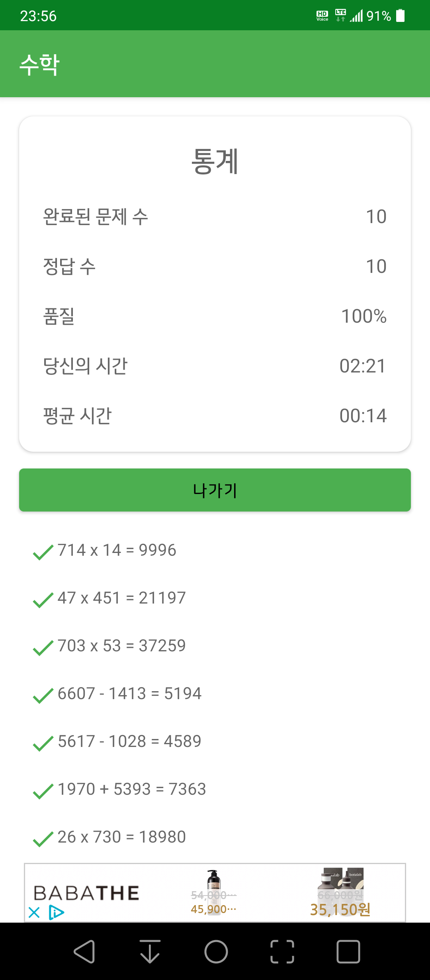Open recent apps square icon
The width and height of the screenshot is (430, 980).
coord(348,952)
